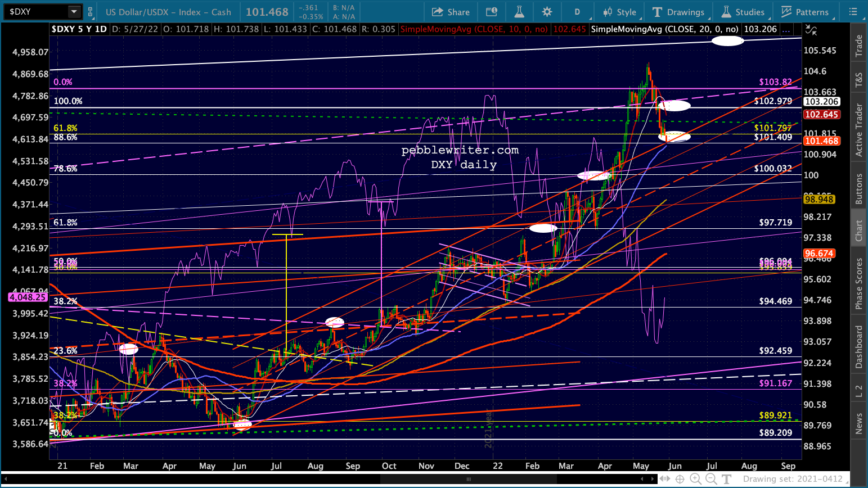Click the collapse arrows icon in the chart header
Image resolution: width=868 pixels, height=488 pixels.
(811, 29)
